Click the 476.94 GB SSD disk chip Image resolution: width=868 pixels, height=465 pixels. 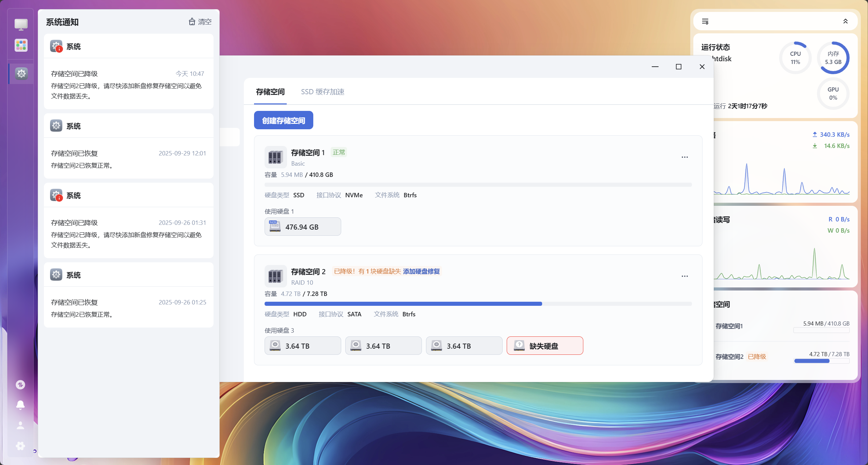click(x=302, y=227)
